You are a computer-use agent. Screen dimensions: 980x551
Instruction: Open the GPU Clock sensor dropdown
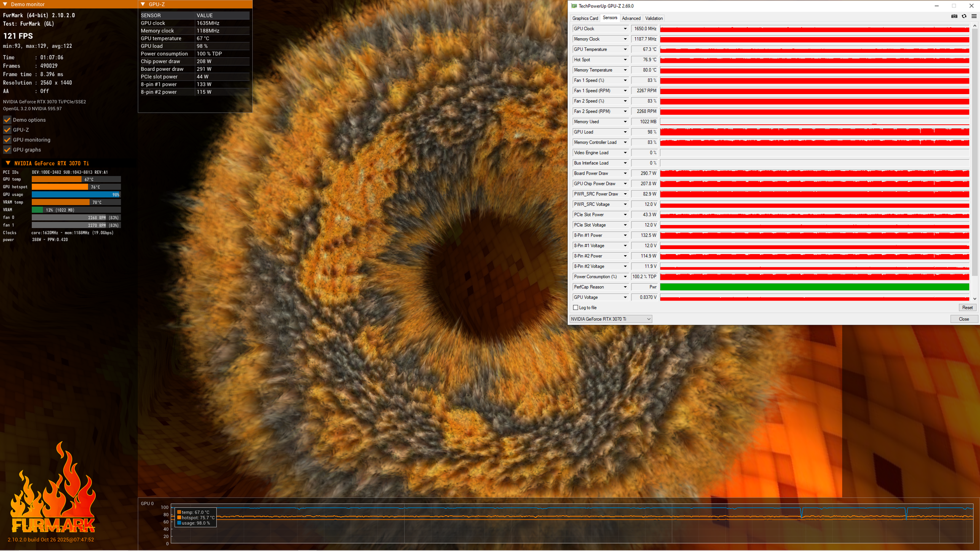(625, 29)
